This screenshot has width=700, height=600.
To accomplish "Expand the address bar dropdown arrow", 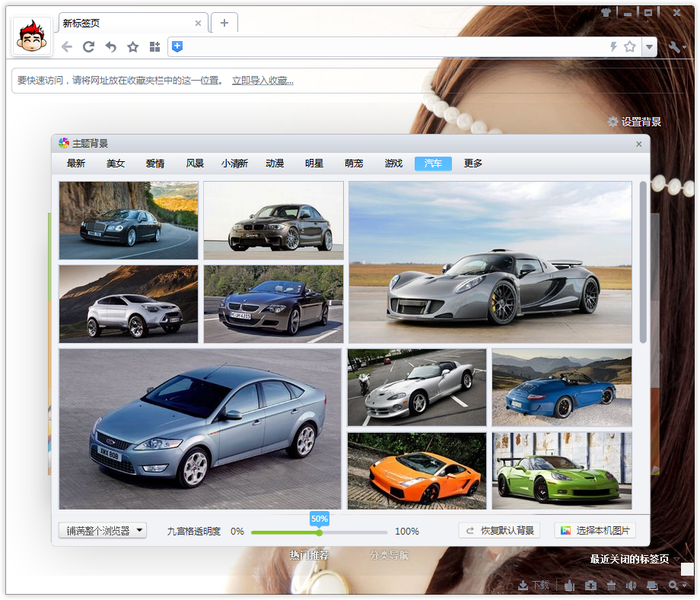I will coord(650,46).
